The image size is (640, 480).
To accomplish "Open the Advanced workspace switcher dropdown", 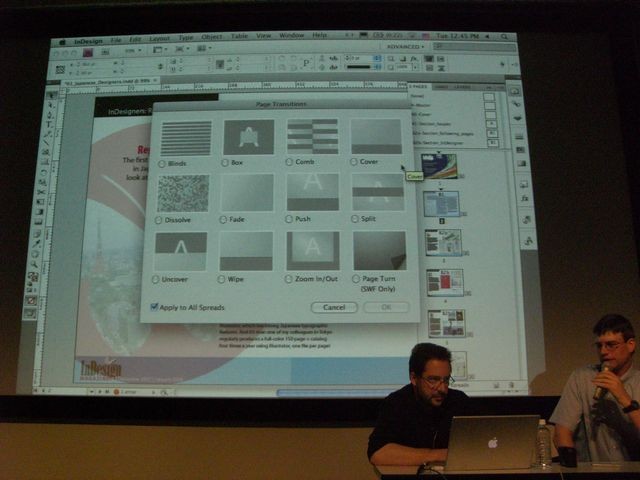I will [405, 47].
